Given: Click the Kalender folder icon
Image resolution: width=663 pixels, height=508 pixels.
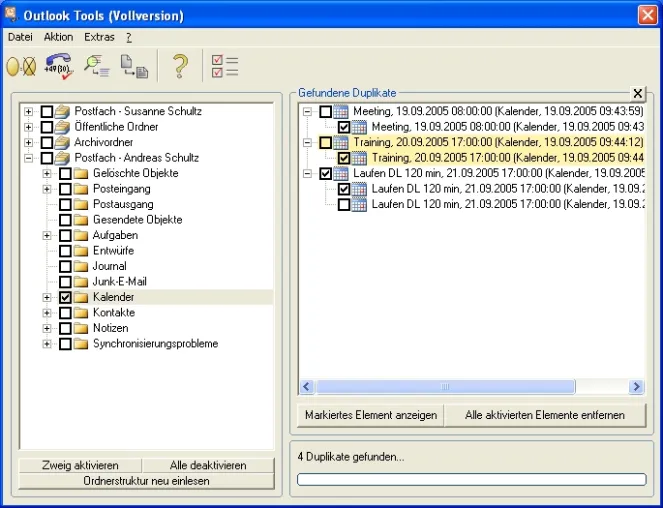Looking at the screenshot, I should click(80, 297).
